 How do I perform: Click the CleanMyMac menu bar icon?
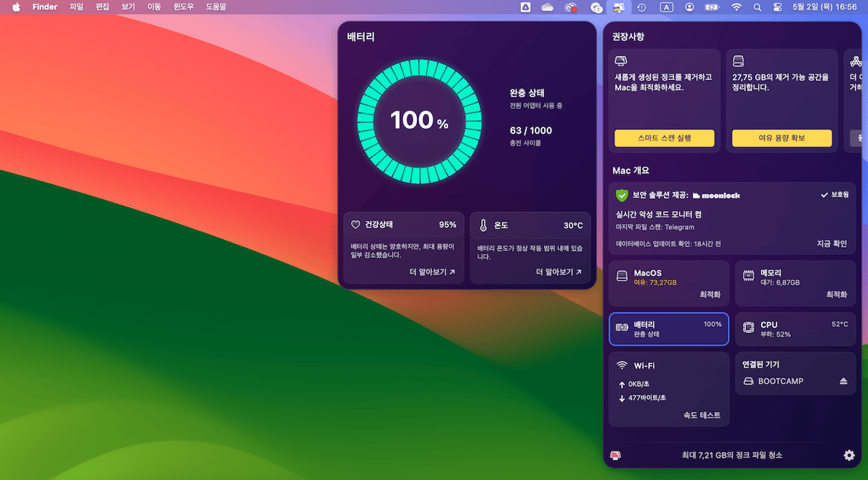coord(617,7)
